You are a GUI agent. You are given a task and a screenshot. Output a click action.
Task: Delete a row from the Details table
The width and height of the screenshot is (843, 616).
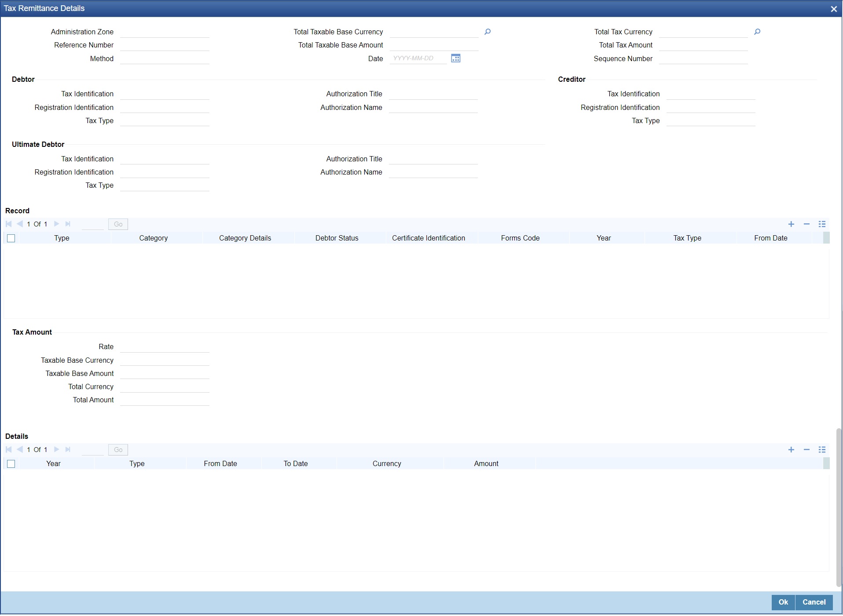pos(806,450)
